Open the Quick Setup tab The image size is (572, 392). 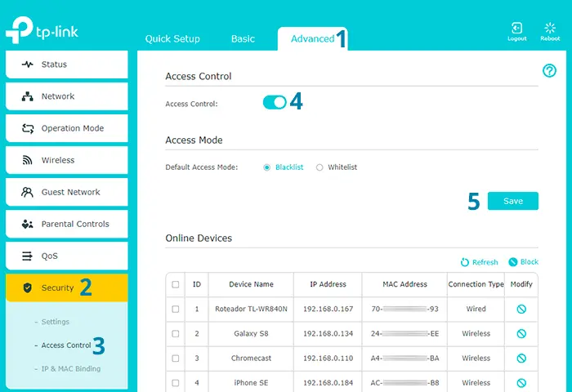pos(172,38)
